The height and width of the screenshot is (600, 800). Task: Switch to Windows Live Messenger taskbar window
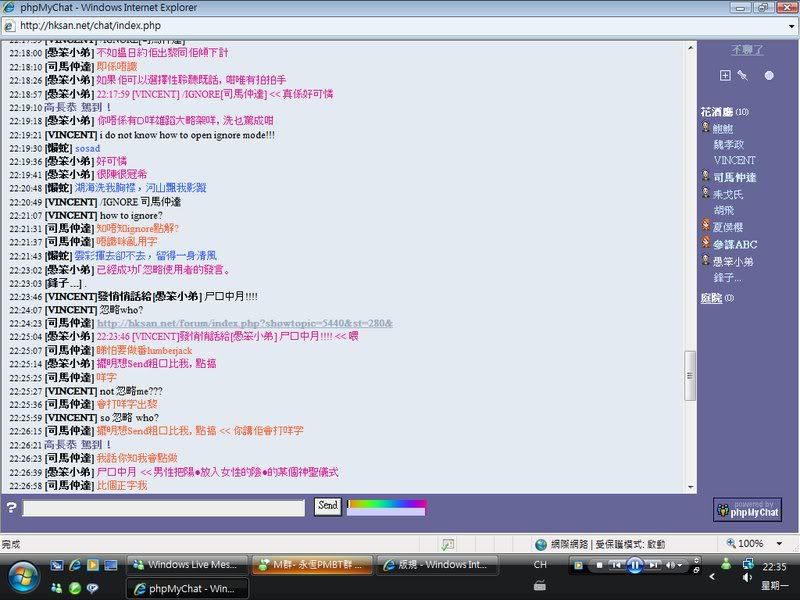coord(186,565)
